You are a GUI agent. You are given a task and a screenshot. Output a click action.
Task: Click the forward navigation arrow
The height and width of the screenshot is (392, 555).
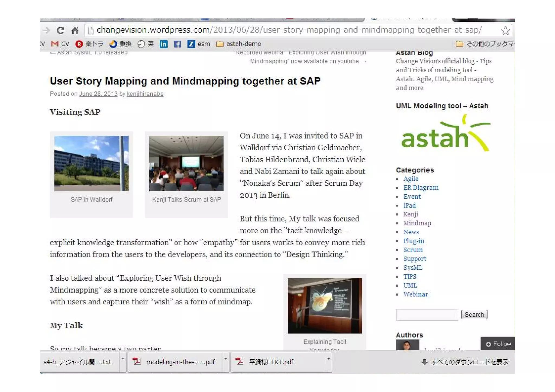click(46, 30)
